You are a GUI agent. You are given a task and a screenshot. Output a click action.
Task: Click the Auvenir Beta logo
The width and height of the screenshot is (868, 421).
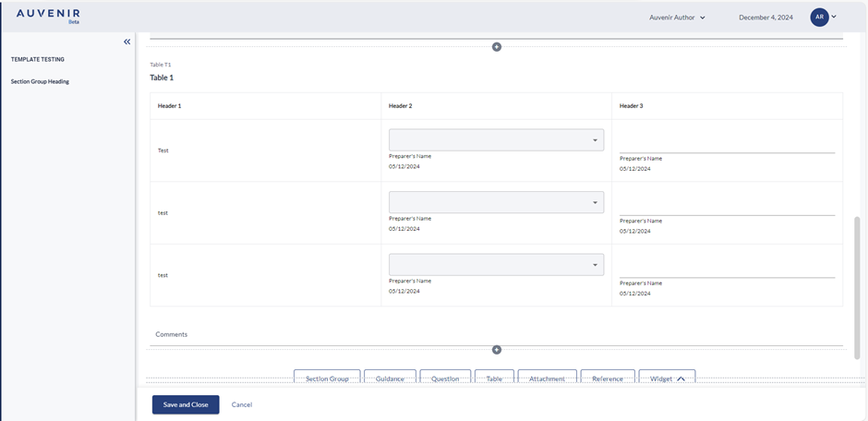point(48,16)
